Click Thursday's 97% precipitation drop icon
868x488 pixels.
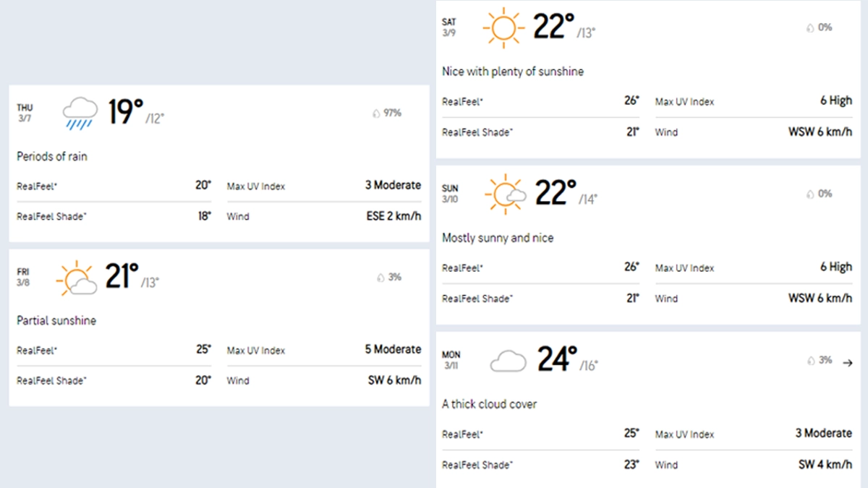(376, 114)
